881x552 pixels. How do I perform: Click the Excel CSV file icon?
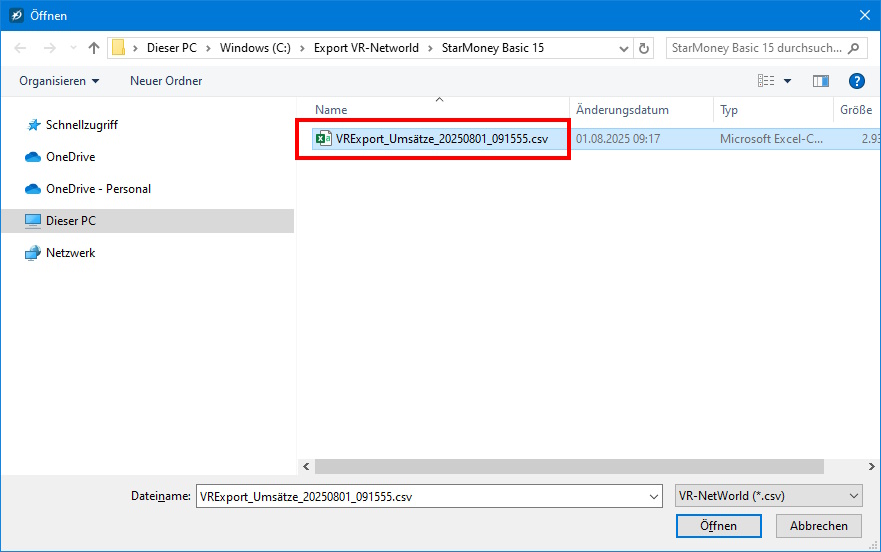point(324,138)
